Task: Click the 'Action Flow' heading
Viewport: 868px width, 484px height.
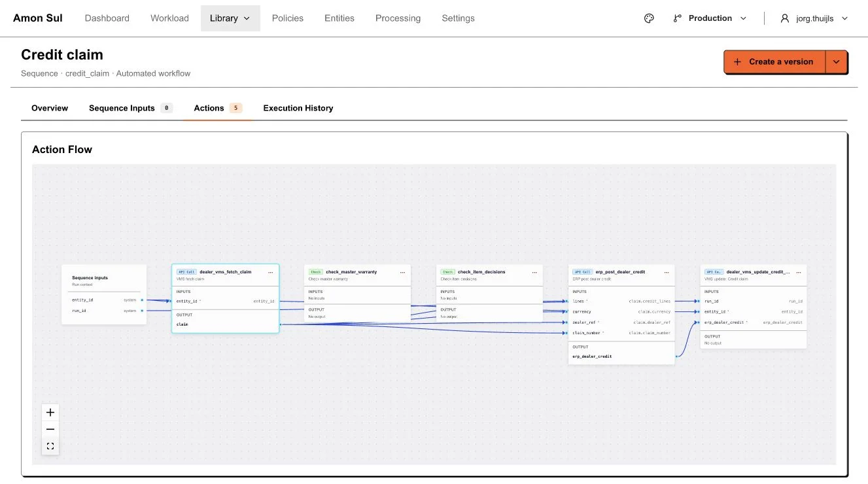Action: [62, 149]
